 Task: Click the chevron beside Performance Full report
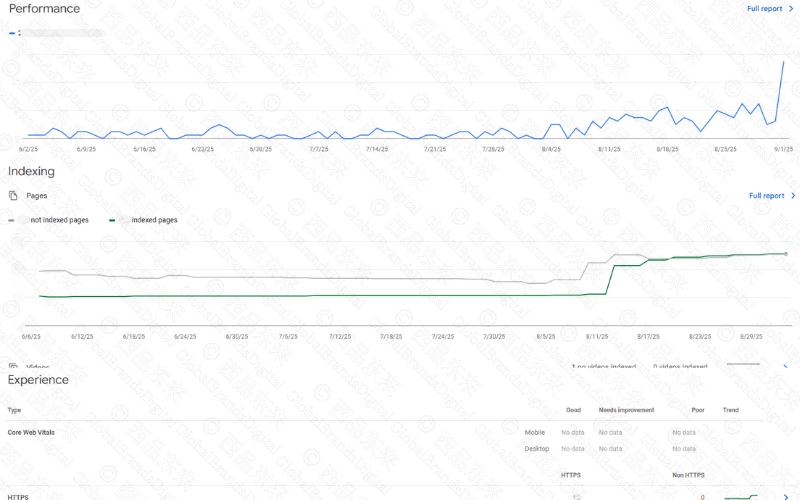point(793,9)
